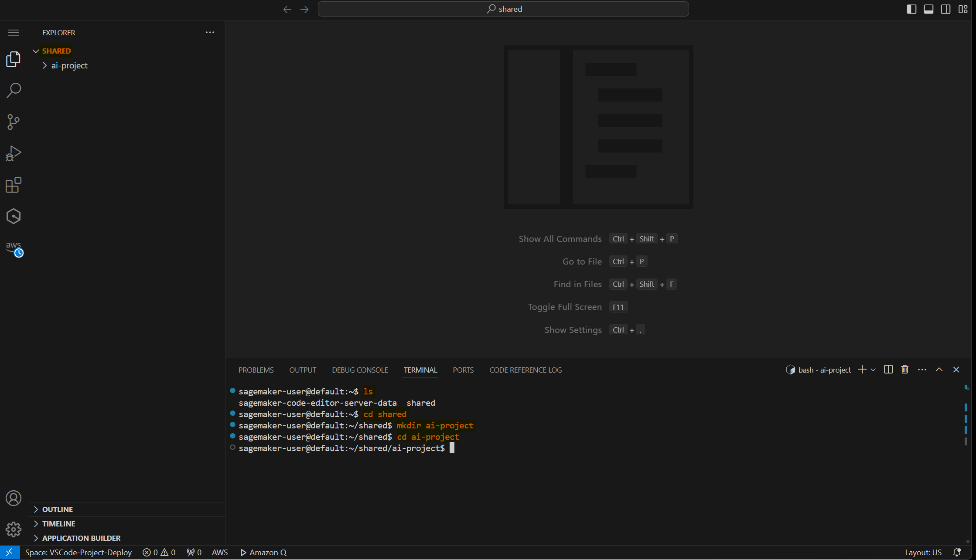Open the Manage gear icon
This screenshot has height=560, width=976.
(14, 529)
